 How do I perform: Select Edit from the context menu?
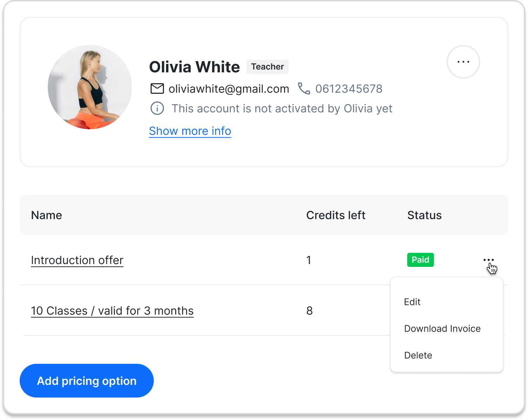click(x=412, y=302)
